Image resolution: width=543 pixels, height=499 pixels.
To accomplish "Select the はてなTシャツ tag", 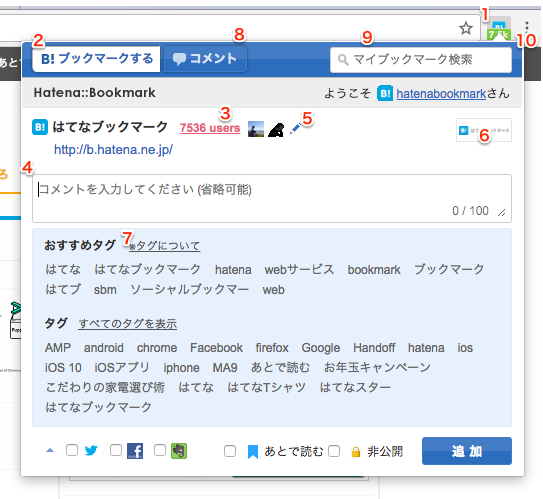I will click(266, 387).
